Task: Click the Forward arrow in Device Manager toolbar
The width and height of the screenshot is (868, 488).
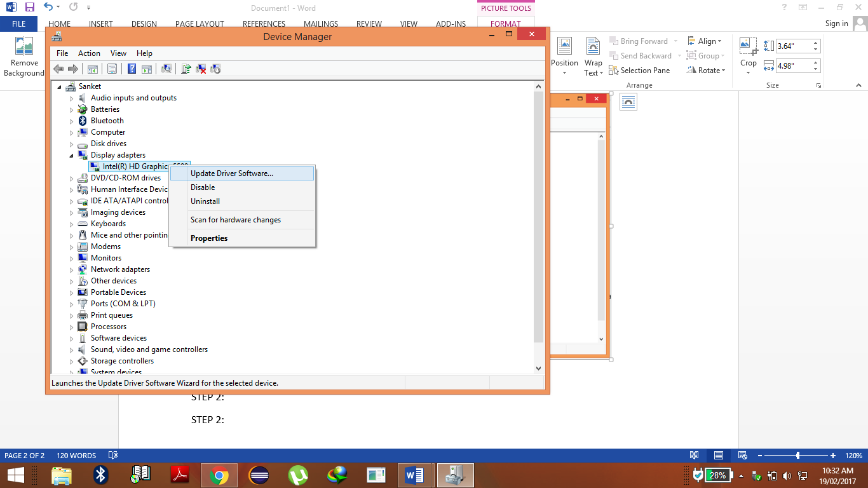Action: coord(73,69)
